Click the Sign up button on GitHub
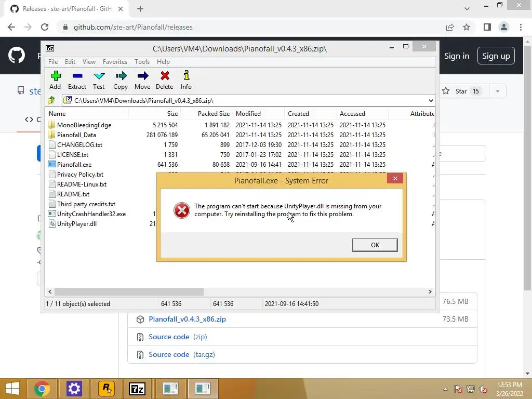The height and width of the screenshot is (399, 532). pyautogui.click(x=496, y=56)
